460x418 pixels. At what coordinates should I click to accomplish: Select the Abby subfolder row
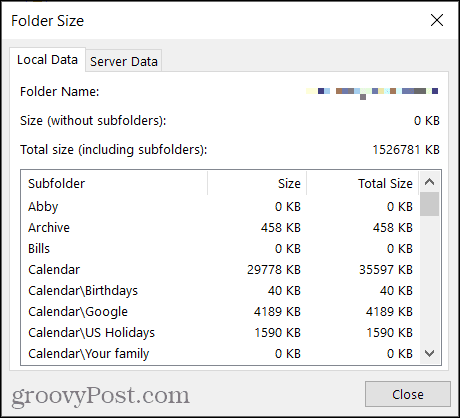[x=220, y=207]
